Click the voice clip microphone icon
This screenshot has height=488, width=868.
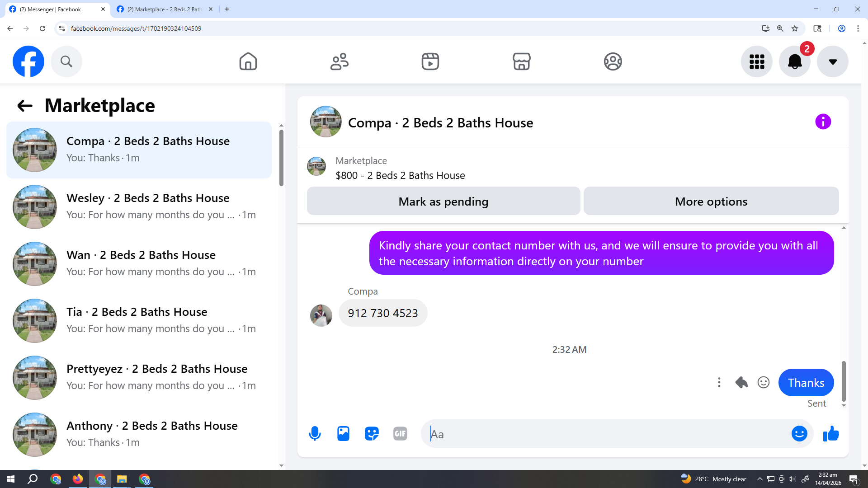click(315, 434)
